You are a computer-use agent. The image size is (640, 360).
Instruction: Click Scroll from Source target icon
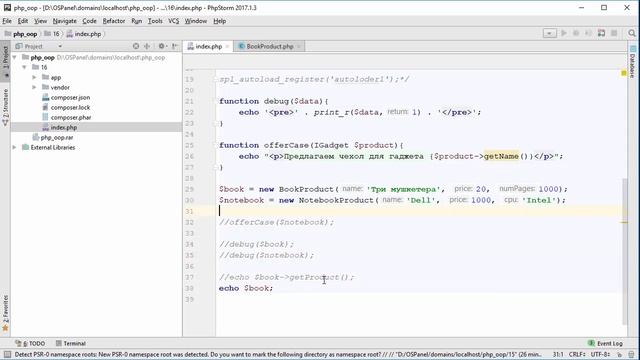click(x=136, y=47)
